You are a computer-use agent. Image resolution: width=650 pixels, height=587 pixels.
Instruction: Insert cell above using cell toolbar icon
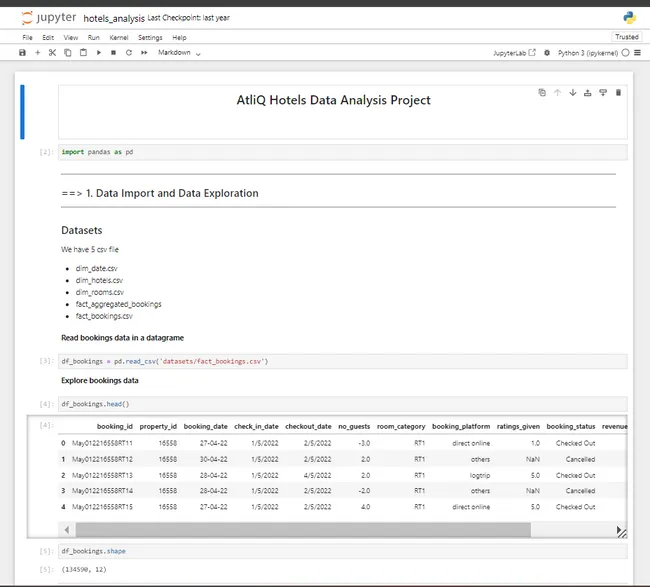pyautogui.click(x=588, y=92)
